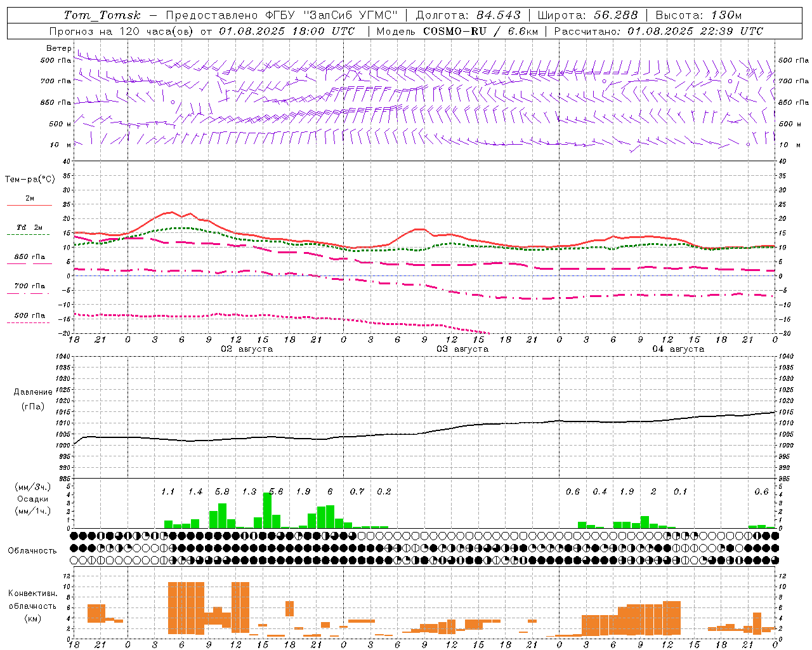Image resolution: width=812 pixels, height=650 pixels.
Task: Click the Tom_Tomsk station title
Action: point(102,15)
